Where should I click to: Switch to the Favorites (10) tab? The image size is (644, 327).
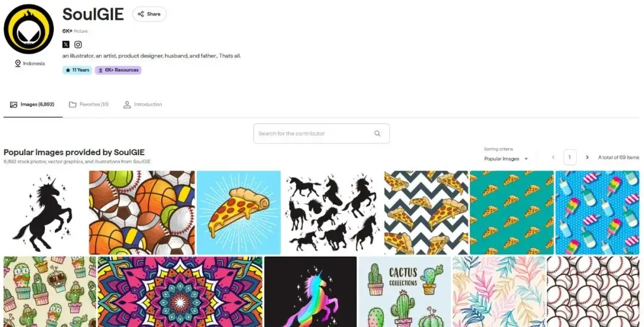tap(89, 104)
